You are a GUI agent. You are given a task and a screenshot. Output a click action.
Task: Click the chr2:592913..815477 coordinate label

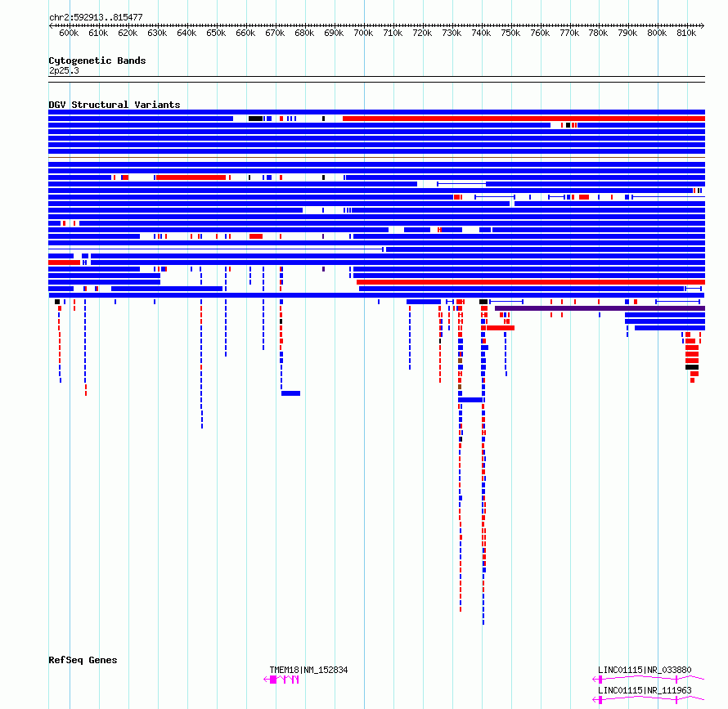click(96, 18)
